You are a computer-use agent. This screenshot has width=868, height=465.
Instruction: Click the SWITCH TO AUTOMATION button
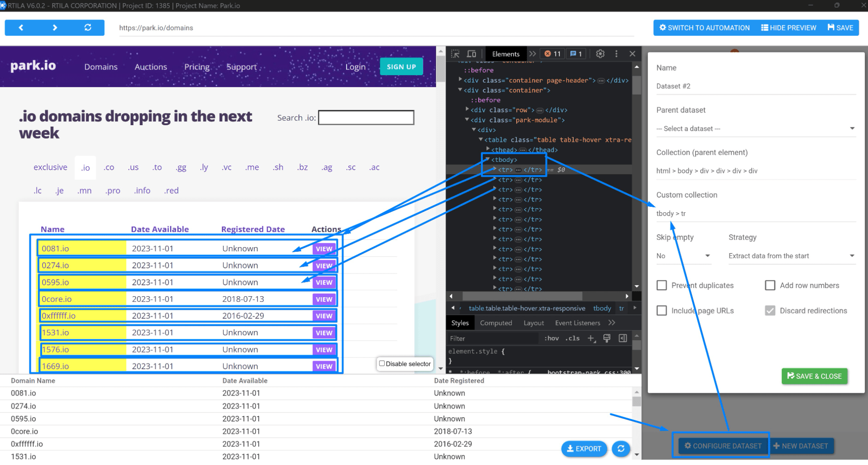(704, 28)
